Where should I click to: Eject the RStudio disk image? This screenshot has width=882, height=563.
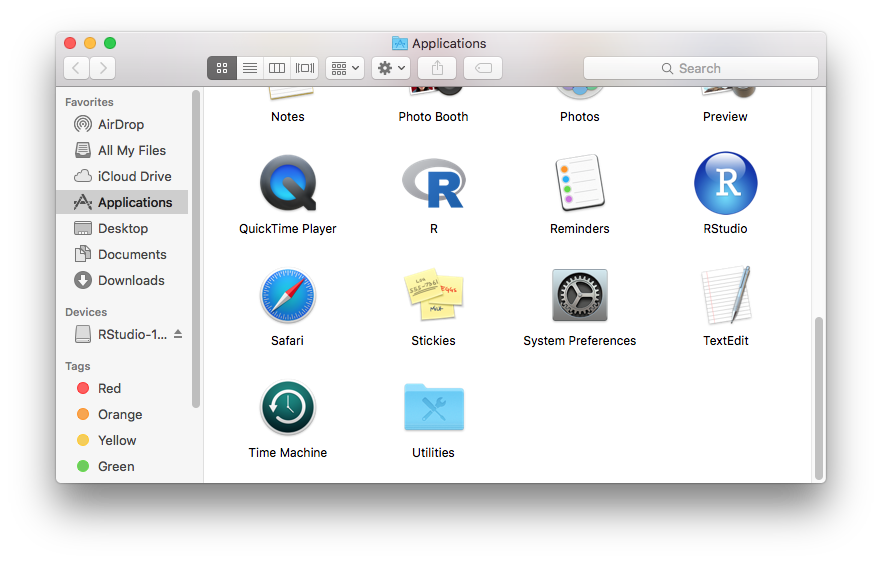click(178, 334)
